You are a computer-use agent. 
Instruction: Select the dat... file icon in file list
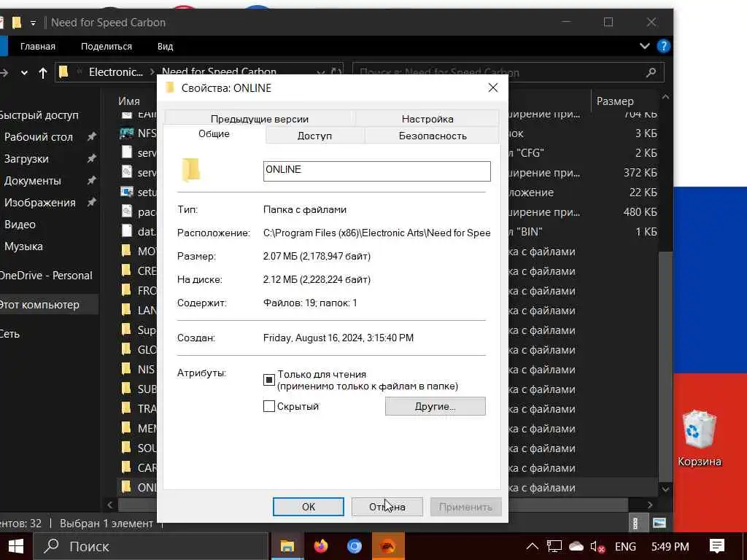[x=127, y=231]
